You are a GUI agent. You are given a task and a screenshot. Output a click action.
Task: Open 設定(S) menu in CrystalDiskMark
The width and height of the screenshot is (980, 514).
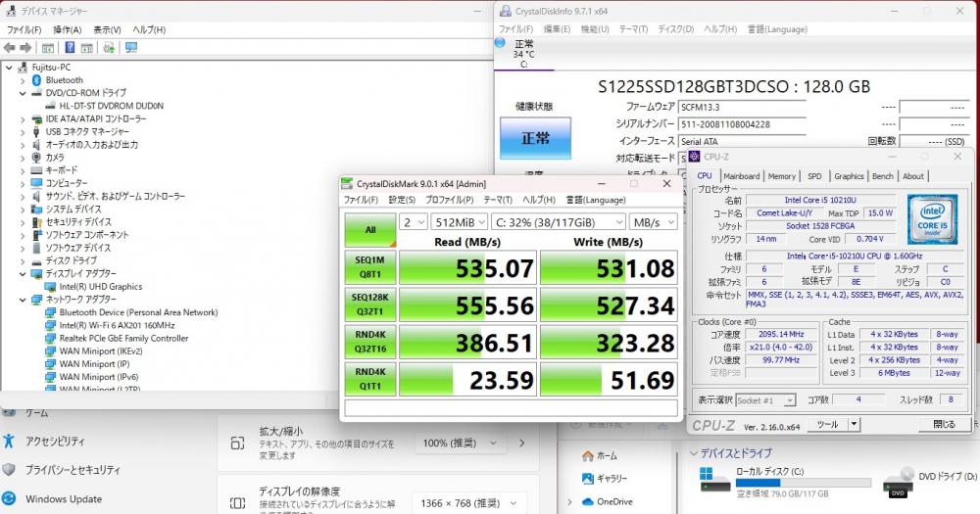click(x=402, y=200)
